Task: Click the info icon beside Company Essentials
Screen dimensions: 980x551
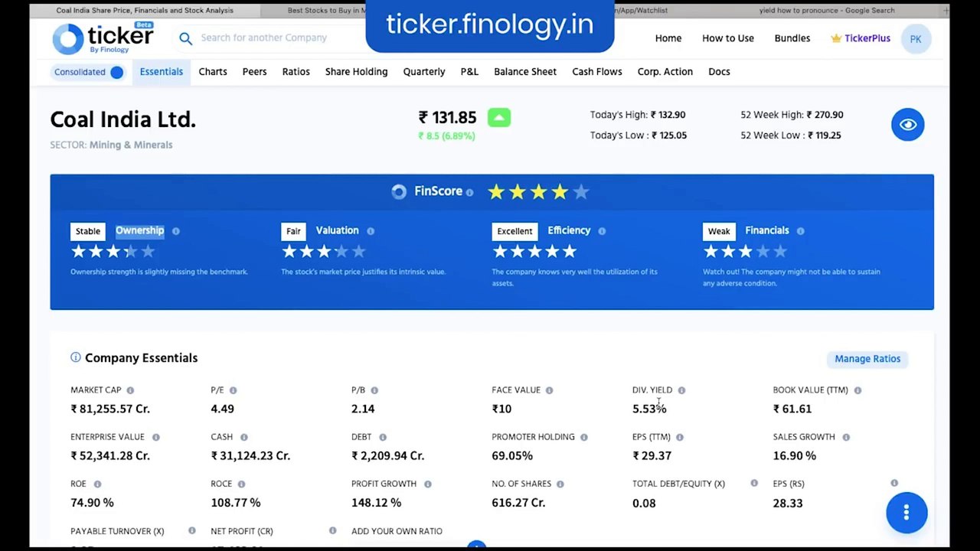Action: (x=76, y=357)
